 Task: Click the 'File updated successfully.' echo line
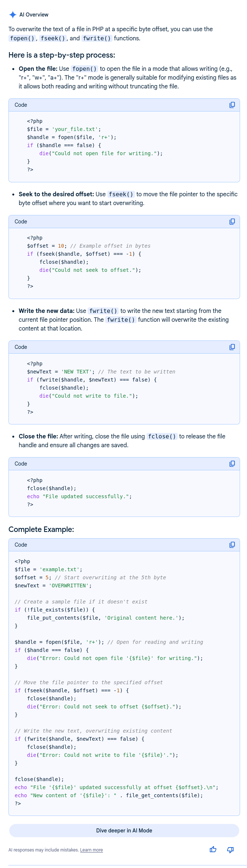coord(79,496)
